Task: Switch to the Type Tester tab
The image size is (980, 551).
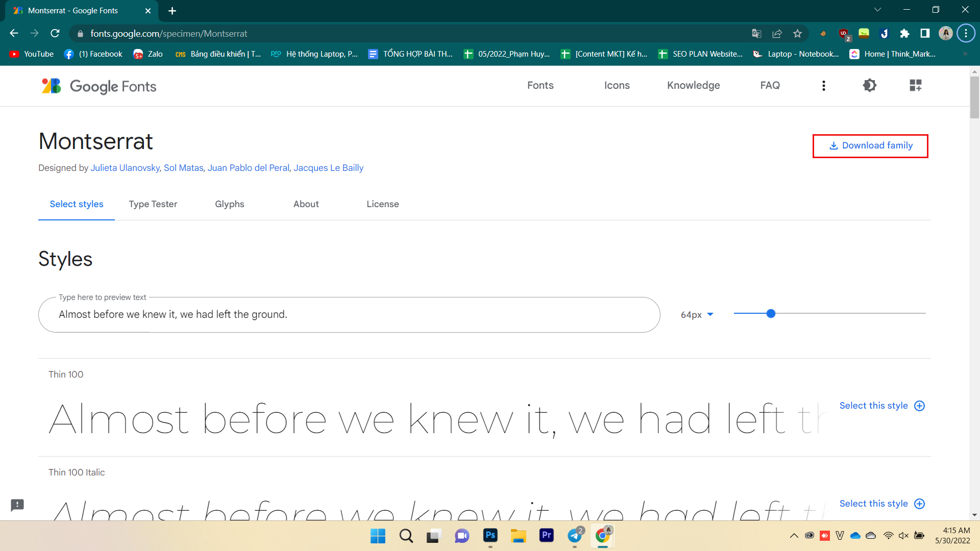Action: tap(153, 204)
